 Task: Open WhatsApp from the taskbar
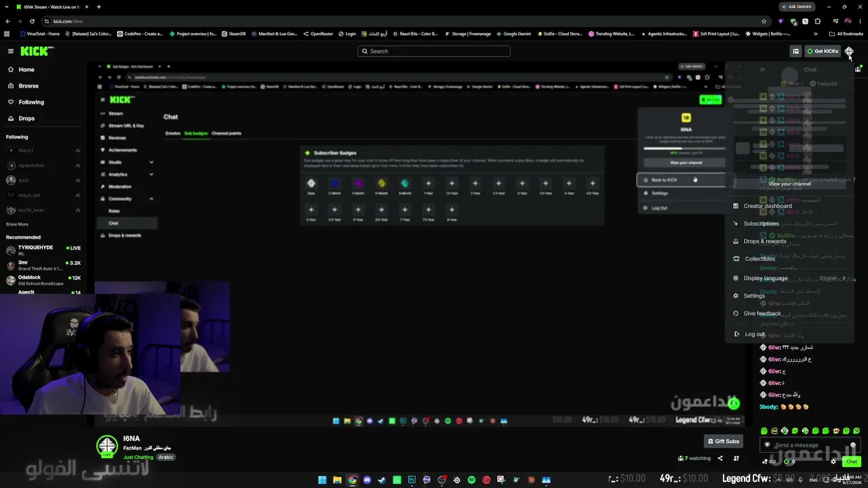tap(397, 480)
